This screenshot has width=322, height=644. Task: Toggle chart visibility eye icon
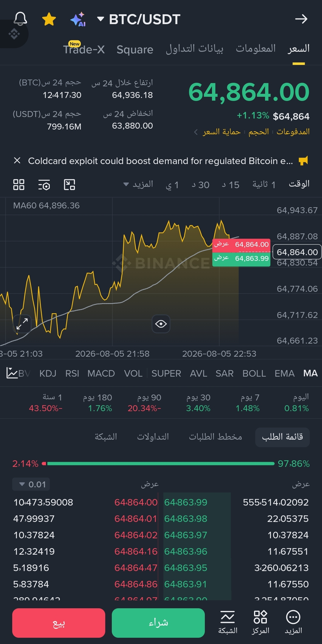coord(161,324)
